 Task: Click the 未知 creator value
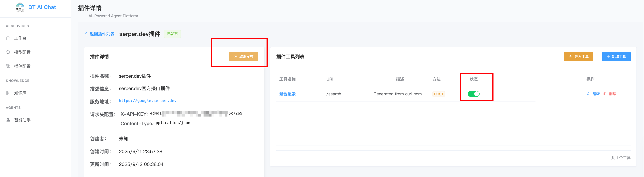click(x=124, y=139)
